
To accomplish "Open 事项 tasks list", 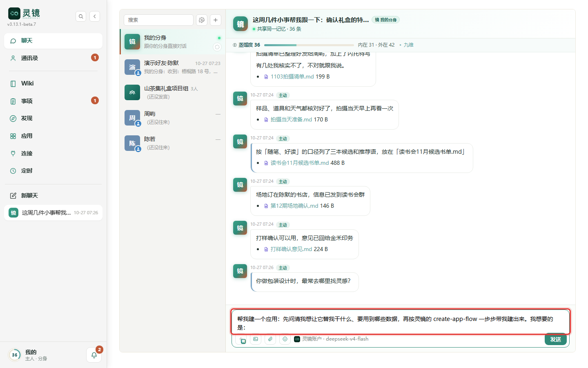I will point(53,101).
